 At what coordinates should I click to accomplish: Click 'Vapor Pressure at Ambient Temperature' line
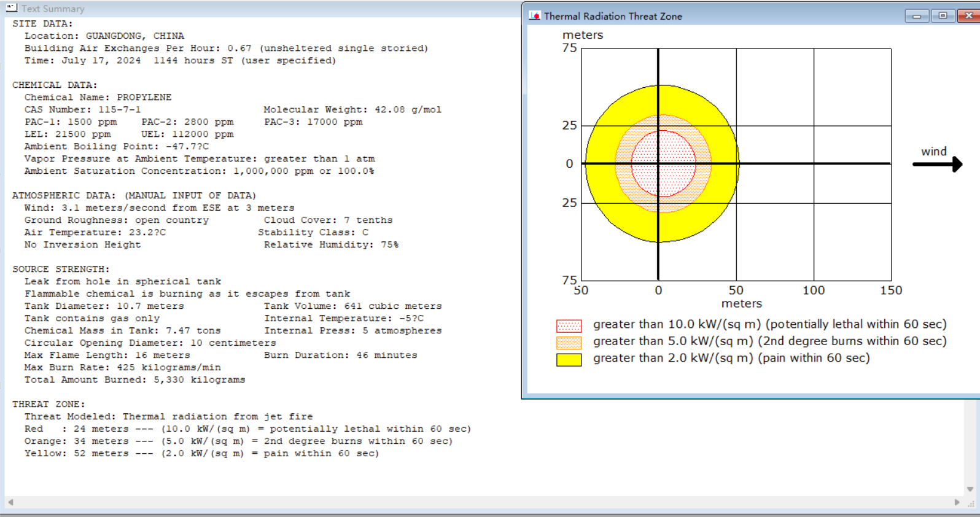coord(200,158)
